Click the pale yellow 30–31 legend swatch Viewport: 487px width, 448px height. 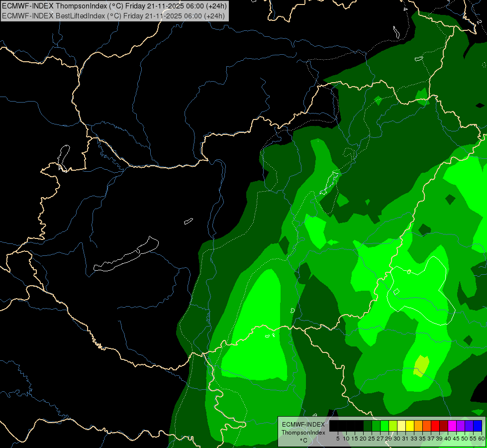tap(401, 426)
